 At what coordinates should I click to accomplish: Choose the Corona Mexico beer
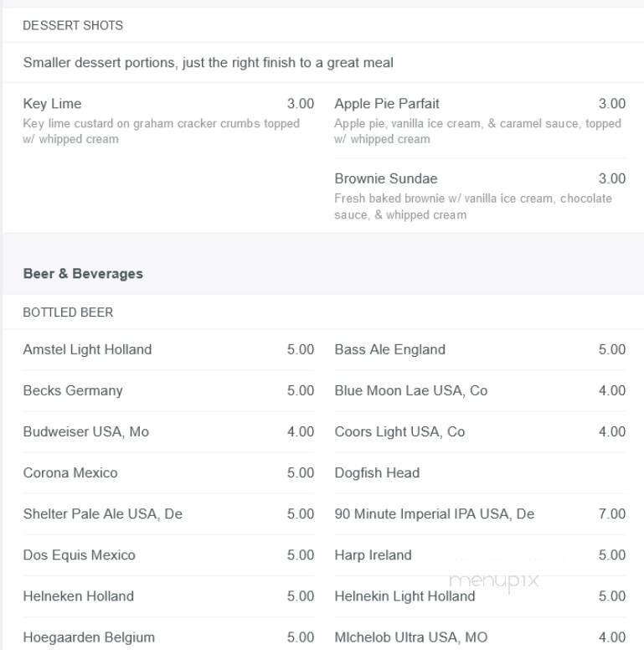click(70, 472)
